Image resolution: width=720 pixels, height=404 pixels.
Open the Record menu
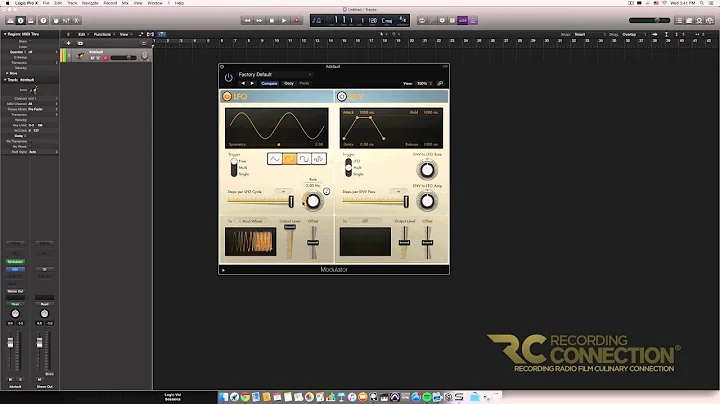[110, 3]
